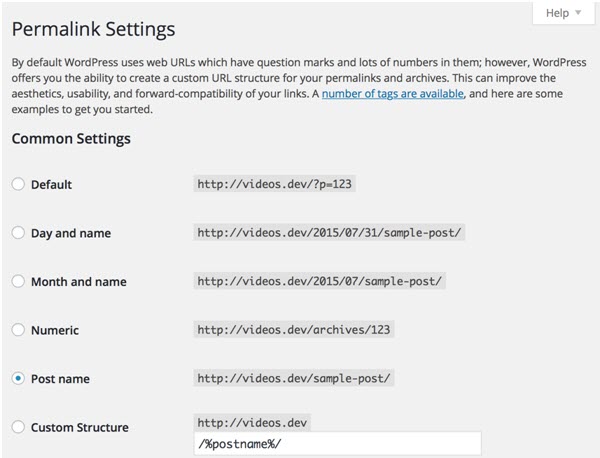Click the Help tab arrow icon
Image resolution: width=600 pixels, height=458 pixels.
click(578, 13)
